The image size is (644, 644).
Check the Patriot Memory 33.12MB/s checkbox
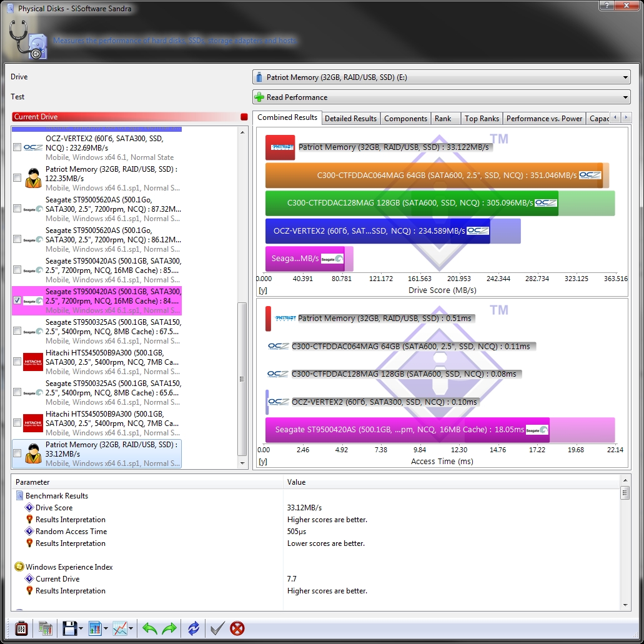[x=17, y=453]
